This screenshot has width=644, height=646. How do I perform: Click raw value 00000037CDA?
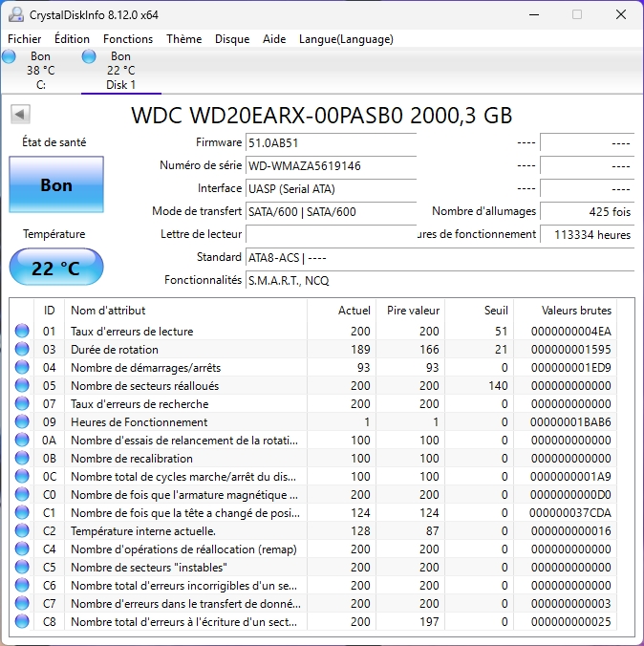pyautogui.click(x=570, y=512)
